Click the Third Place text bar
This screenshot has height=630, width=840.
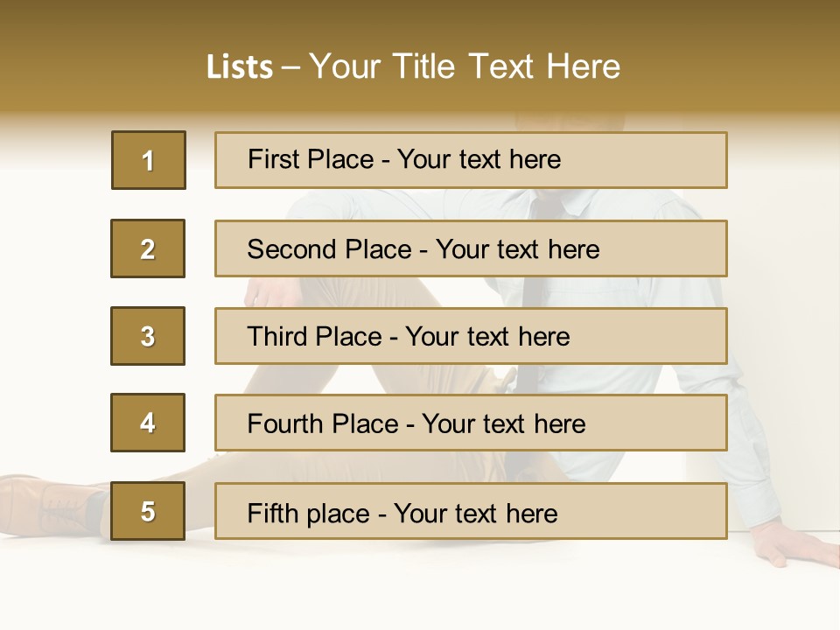pos(471,336)
